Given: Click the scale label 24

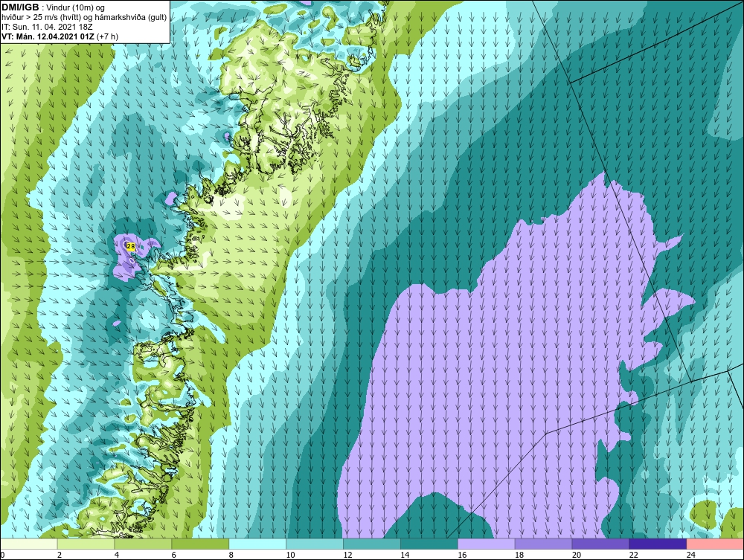Looking at the screenshot, I should click(x=691, y=555).
